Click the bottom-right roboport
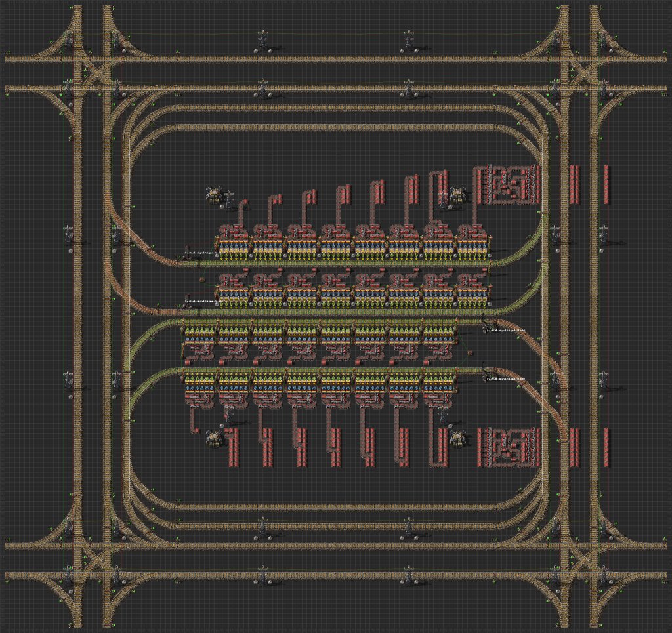This screenshot has height=633, width=672. click(x=456, y=438)
